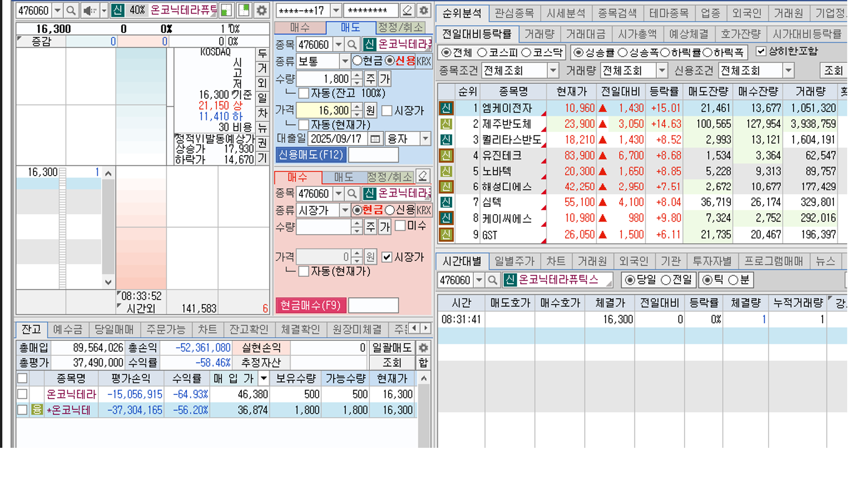Click the 뉴 news side button
This screenshot has width=868, height=491.
pos(262,128)
